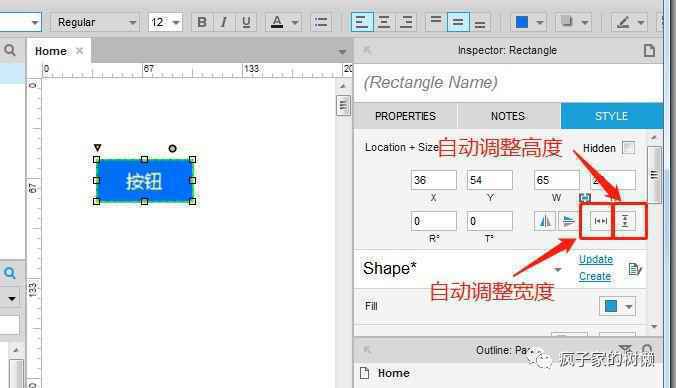
Task: Expand the line color dropdown arrow
Action: point(641,22)
